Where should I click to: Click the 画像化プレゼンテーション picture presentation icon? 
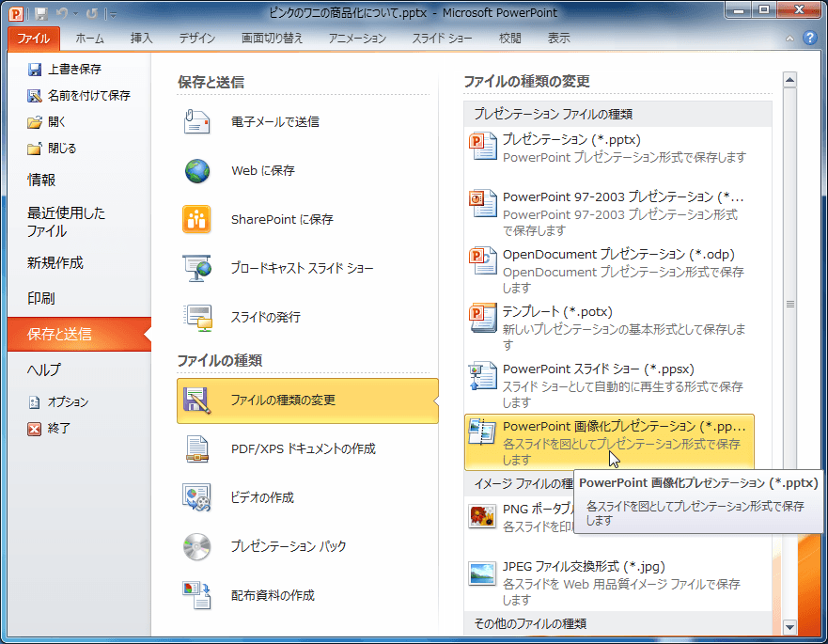coord(482,432)
